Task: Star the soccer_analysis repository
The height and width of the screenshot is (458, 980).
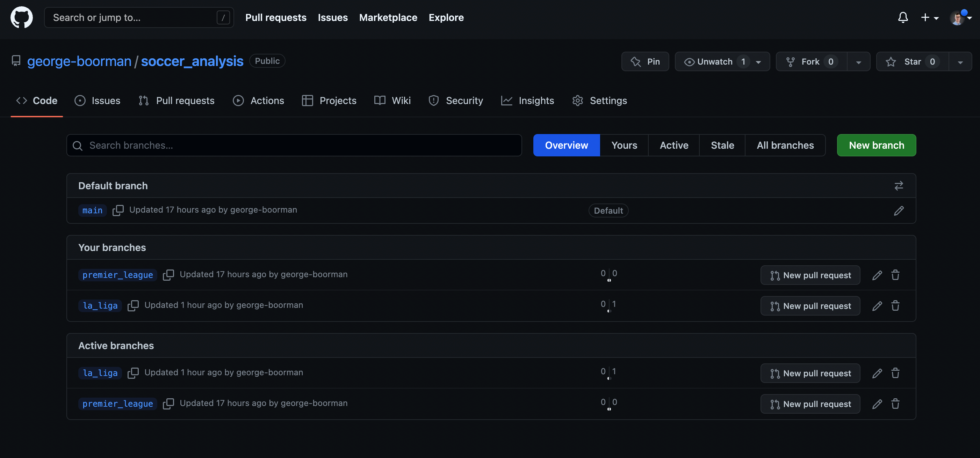Action: pyautogui.click(x=912, y=61)
